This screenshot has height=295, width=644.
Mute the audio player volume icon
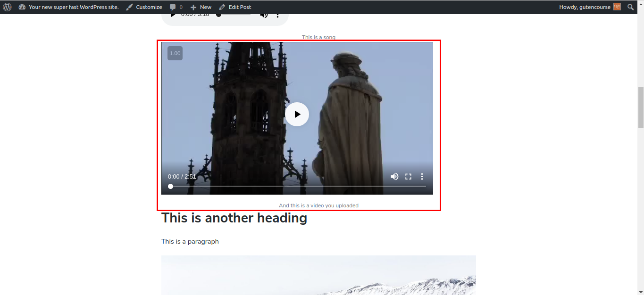[x=264, y=15]
